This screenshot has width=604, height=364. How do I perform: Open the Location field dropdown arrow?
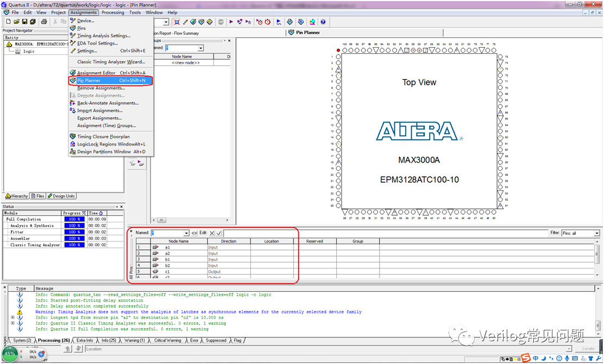click(569, 349)
